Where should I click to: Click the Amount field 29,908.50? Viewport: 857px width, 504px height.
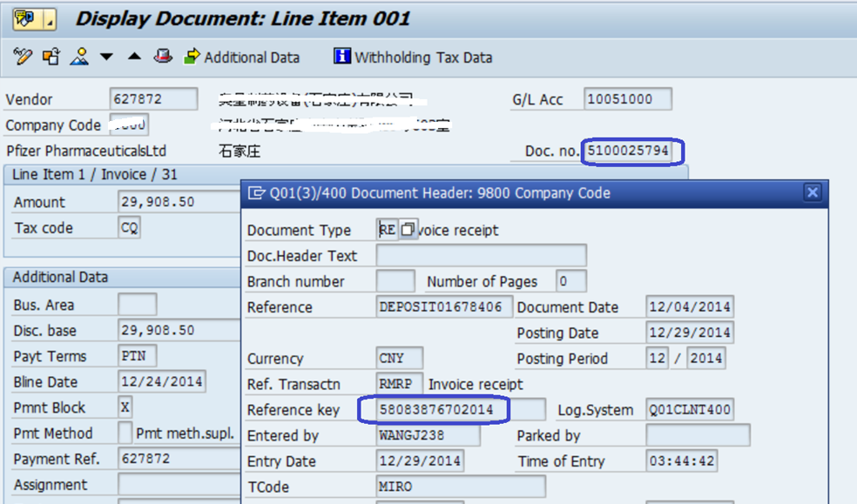pyautogui.click(x=179, y=201)
